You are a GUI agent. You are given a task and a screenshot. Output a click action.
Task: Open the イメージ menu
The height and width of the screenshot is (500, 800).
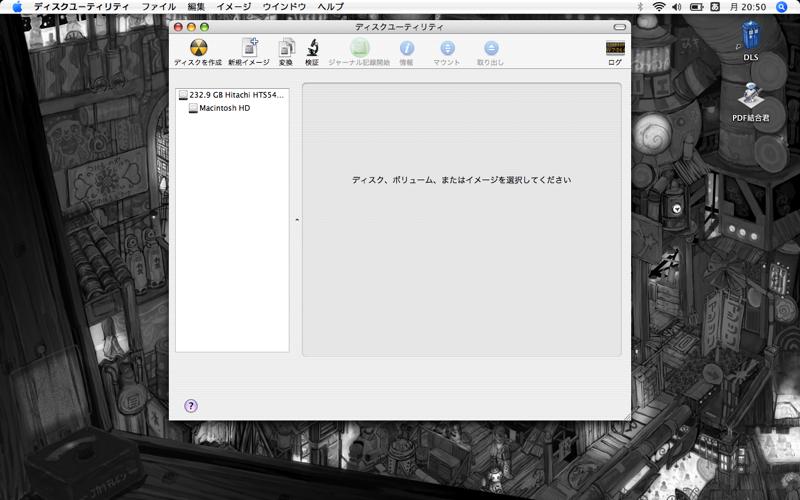[234, 7]
